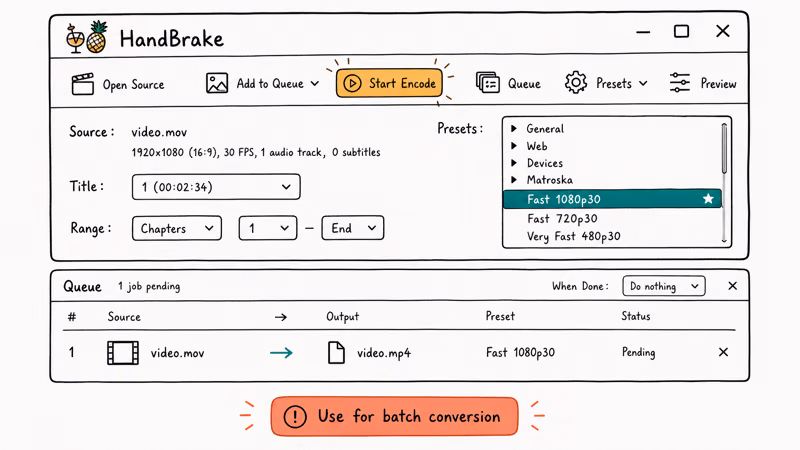
Task: Remove the video.mov job with X
Action: coord(723,352)
